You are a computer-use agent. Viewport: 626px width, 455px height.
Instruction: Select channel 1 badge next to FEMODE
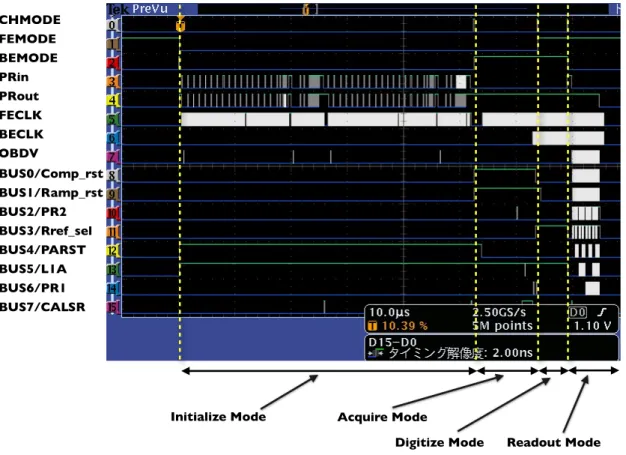coord(113,44)
